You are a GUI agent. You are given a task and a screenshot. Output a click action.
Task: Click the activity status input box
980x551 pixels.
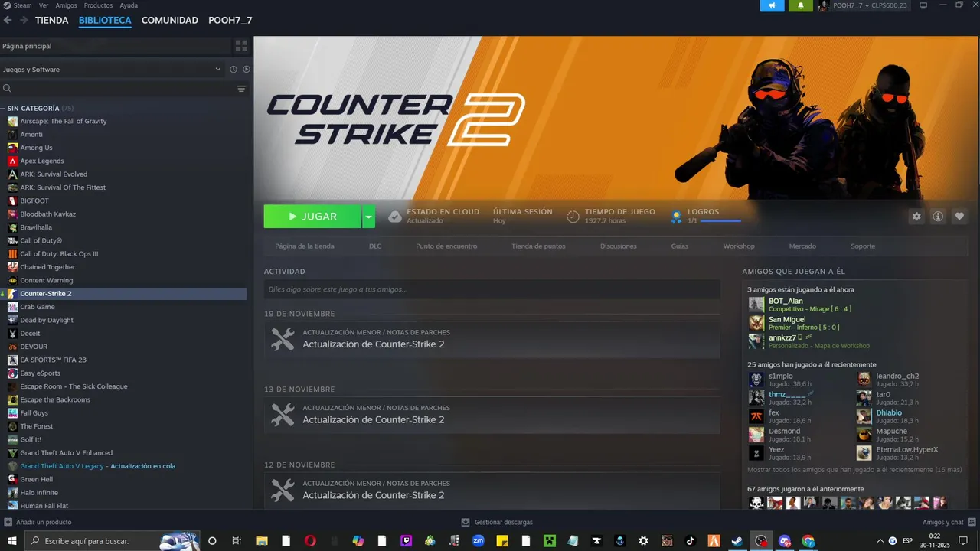tap(492, 289)
